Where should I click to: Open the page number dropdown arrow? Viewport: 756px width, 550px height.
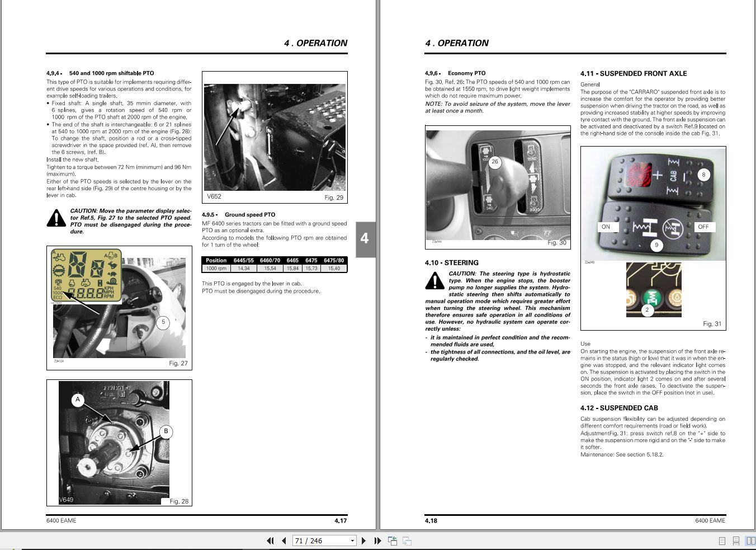tap(352, 540)
